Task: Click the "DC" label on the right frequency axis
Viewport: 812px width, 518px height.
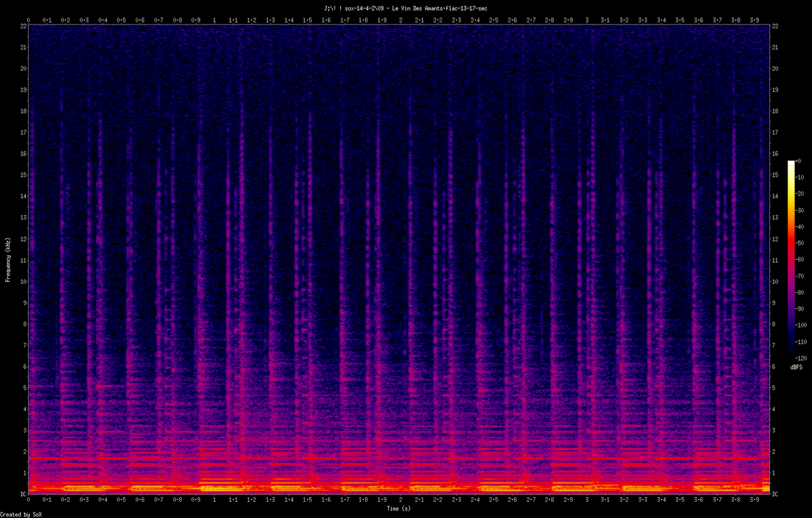Action: pos(776,494)
